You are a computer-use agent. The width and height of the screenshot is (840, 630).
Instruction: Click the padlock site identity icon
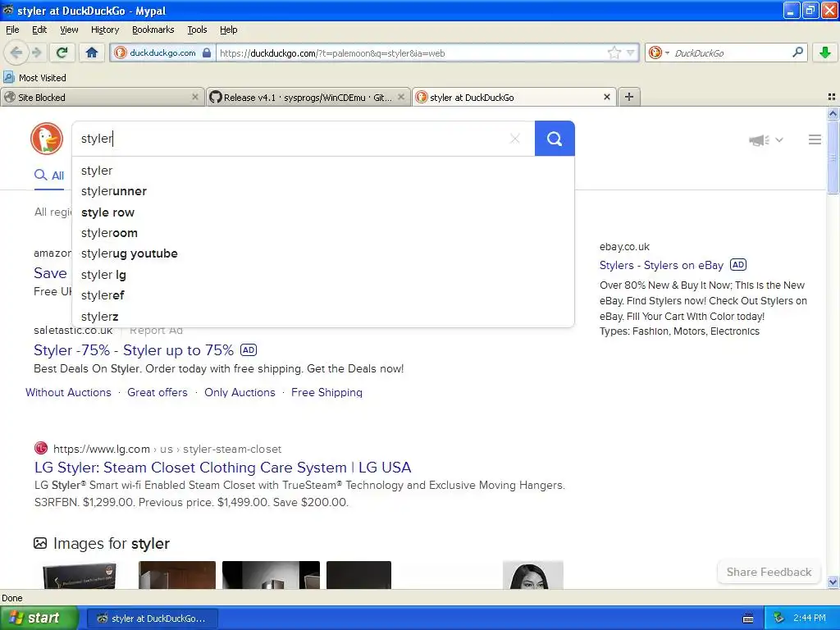click(207, 52)
